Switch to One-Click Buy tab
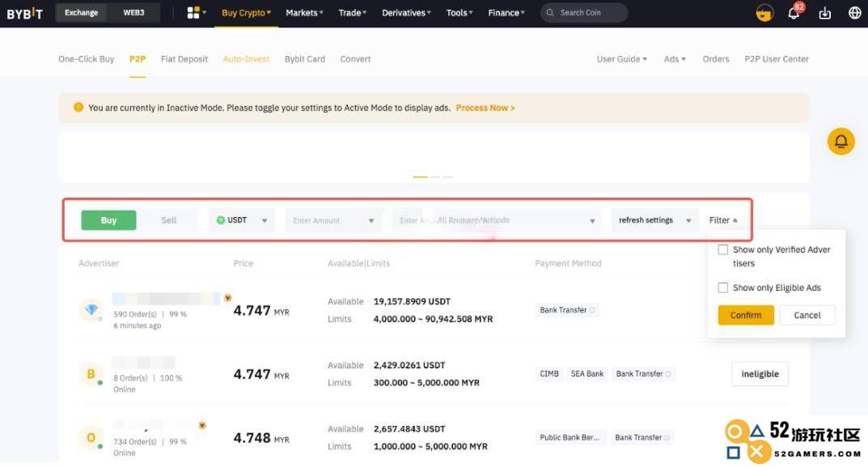Viewport: 868px width, 468px height. tap(87, 59)
